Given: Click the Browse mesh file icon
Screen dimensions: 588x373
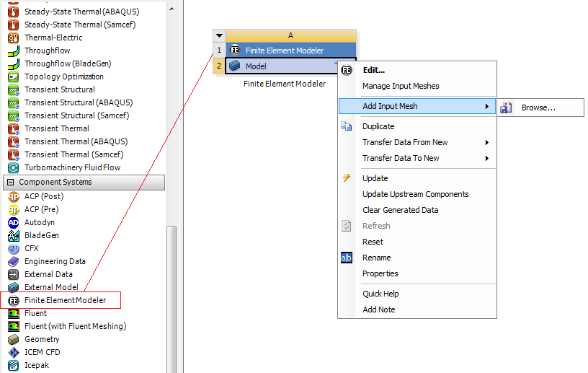Looking at the screenshot, I should [x=506, y=107].
